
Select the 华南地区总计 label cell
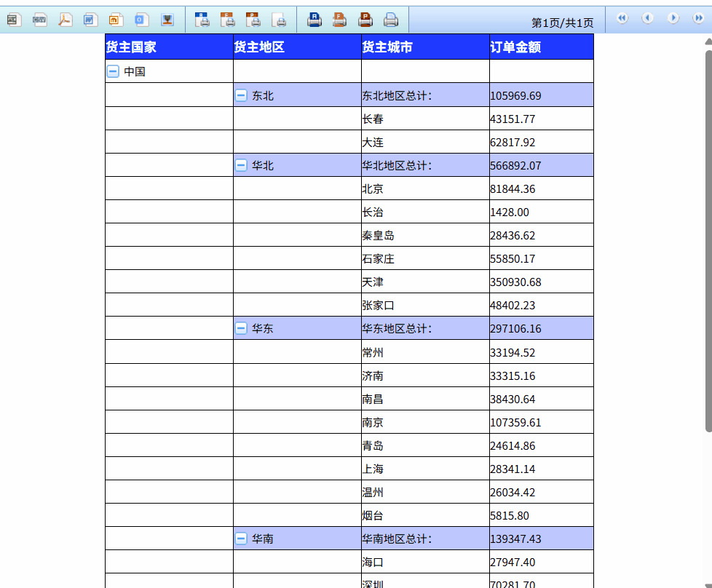pos(425,539)
